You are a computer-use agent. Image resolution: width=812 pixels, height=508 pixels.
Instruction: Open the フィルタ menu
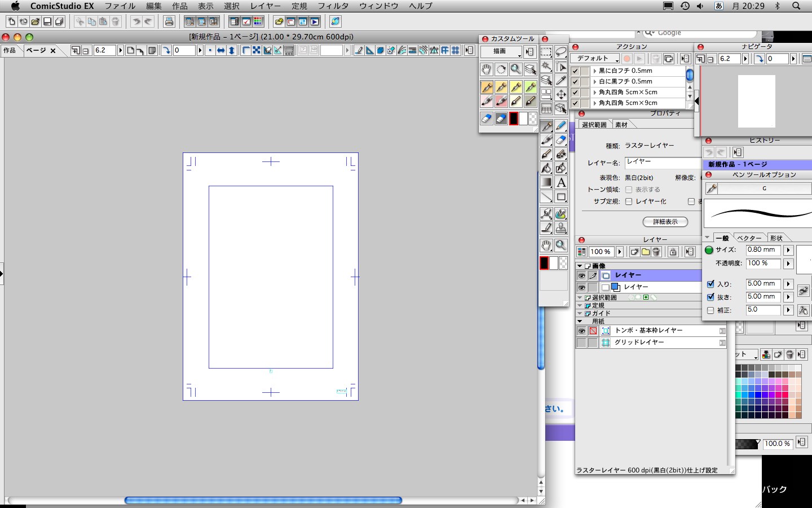[x=333, y=6]
